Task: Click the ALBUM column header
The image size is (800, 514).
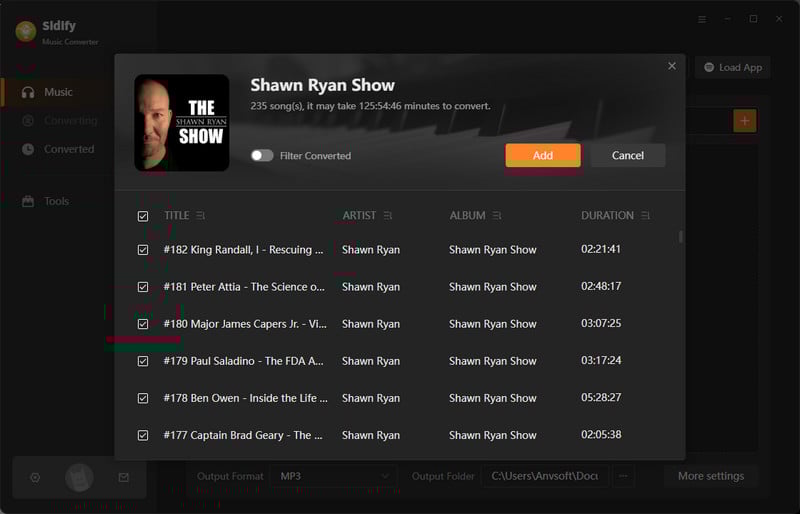Action: pos(467,216)
